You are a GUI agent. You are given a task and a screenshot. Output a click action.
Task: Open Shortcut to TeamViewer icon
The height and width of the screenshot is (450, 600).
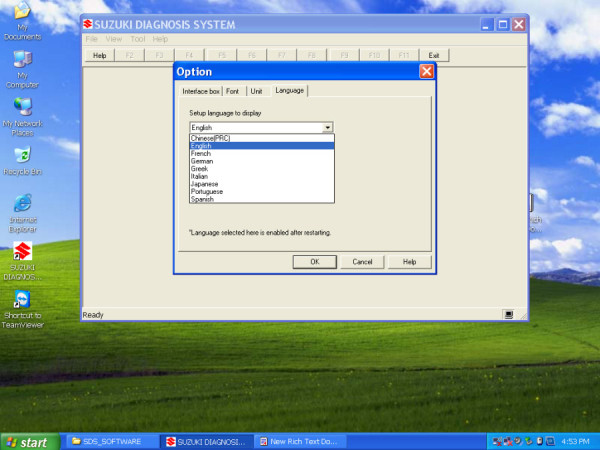[x=22, y=300]
